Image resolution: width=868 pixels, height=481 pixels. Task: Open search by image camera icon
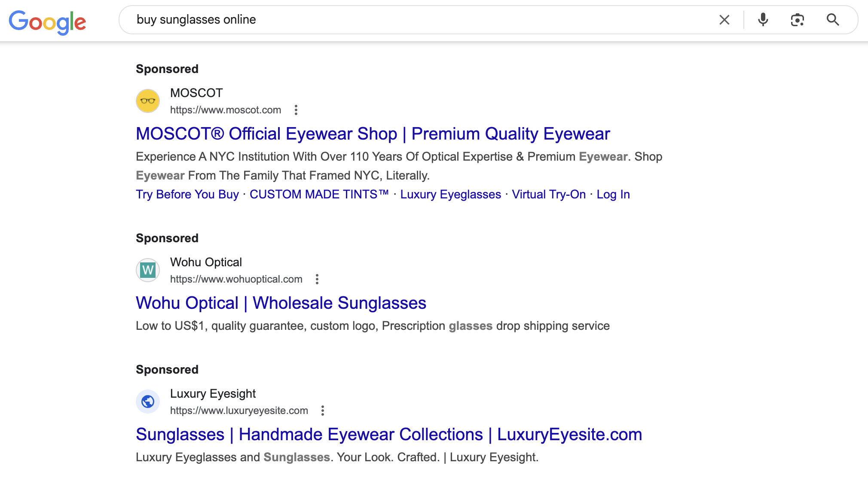798,20
